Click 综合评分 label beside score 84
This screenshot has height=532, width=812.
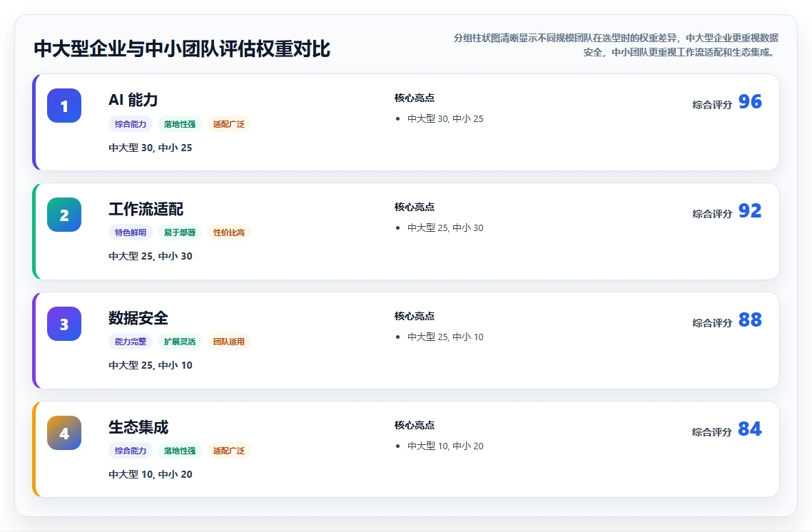point(712,433)
